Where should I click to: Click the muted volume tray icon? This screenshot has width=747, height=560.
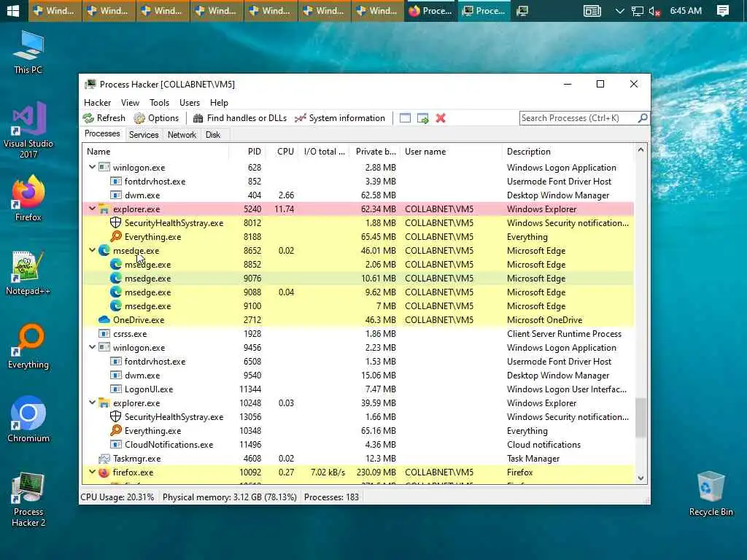[654, 10]
